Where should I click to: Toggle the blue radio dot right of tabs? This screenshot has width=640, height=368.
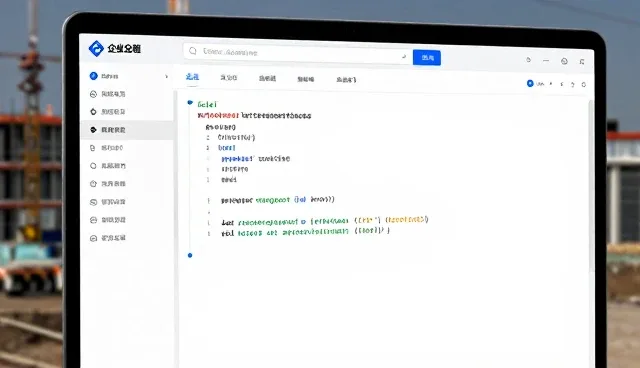pos(530,83)
